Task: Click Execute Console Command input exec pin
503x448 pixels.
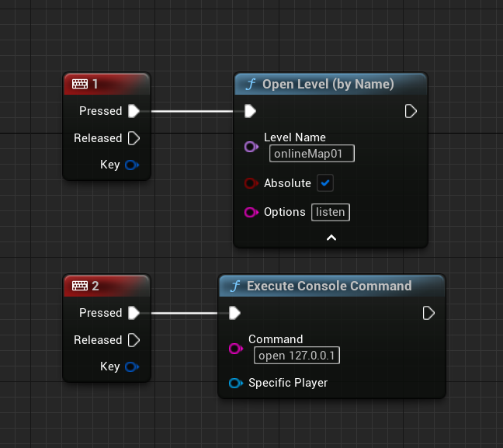Action: (x=234, y=313)
